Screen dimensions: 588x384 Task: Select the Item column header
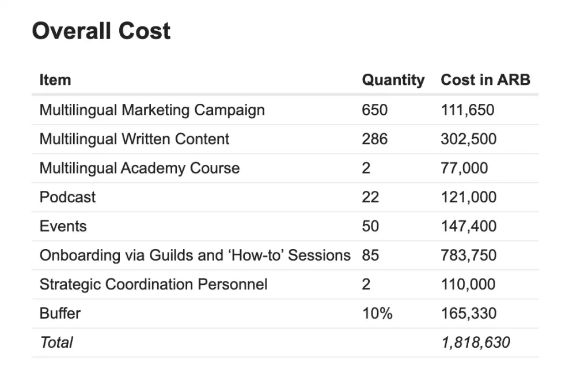click(x=55, y=80)
